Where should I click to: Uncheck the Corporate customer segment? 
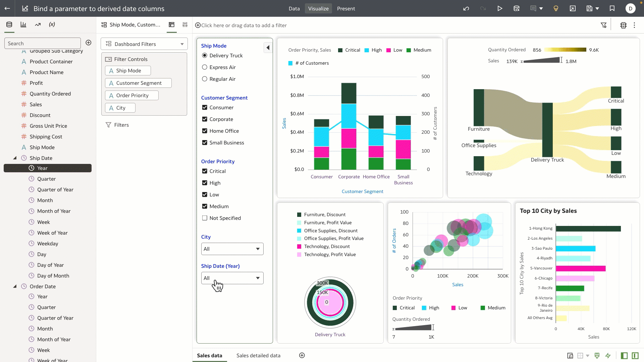tap(205, 119)
